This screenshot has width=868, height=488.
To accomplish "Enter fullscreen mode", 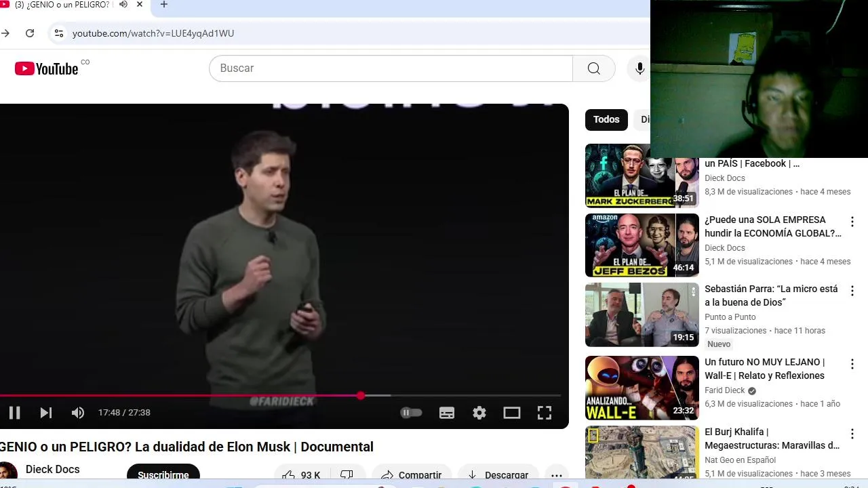I will click(545, 413).
